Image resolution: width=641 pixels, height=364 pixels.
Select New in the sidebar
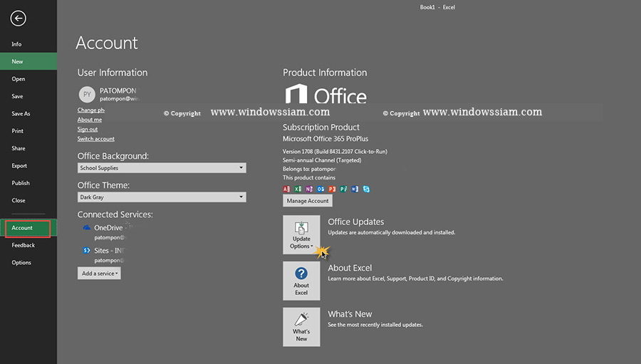click(x=28, y=61)
